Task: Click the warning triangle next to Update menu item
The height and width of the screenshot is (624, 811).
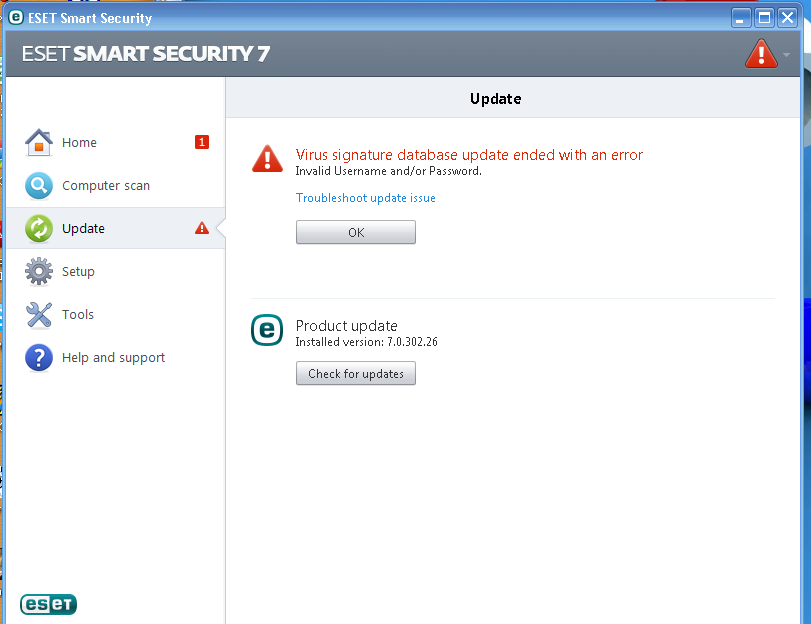Action: tap(202, 228)
